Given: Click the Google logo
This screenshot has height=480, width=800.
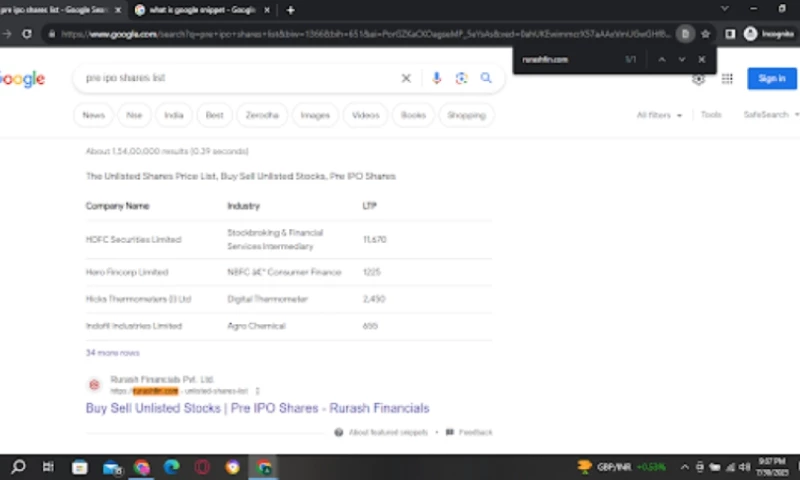Looking at the screenshot, I should click(x=22, y=79).
